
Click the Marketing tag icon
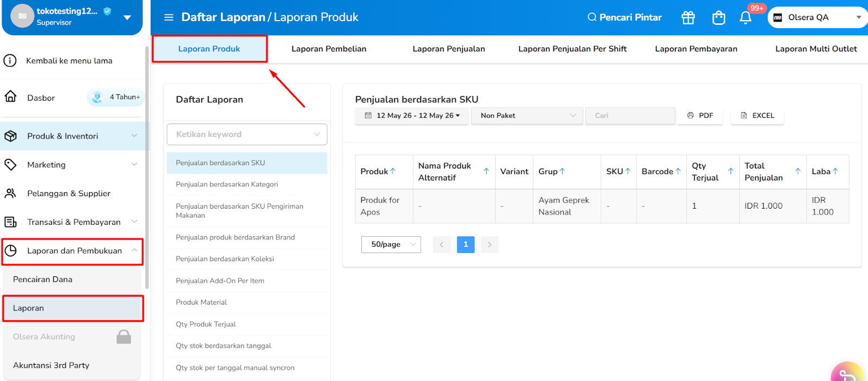10,164
